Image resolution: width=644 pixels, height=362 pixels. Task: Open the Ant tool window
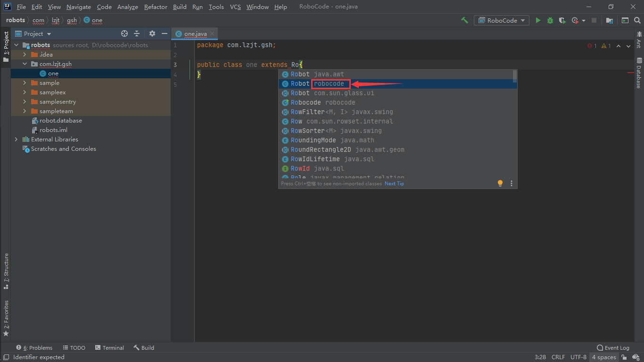coord(639,40)
